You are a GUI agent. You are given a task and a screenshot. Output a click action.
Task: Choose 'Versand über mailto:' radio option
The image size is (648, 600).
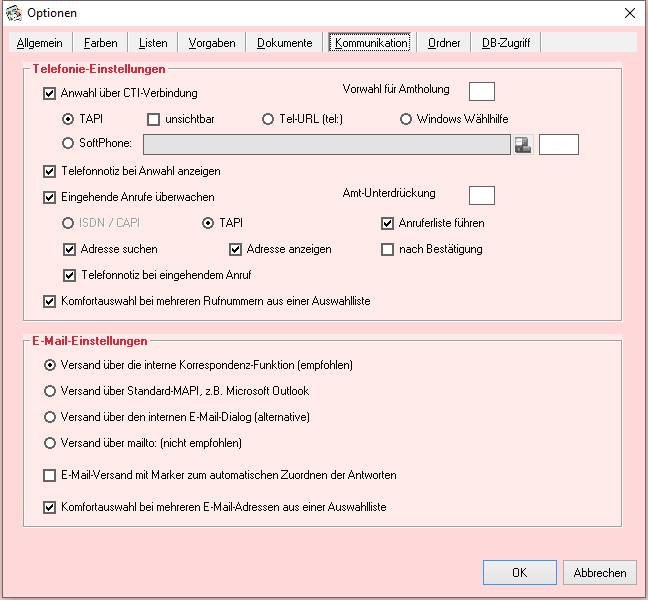pos(50,443)
